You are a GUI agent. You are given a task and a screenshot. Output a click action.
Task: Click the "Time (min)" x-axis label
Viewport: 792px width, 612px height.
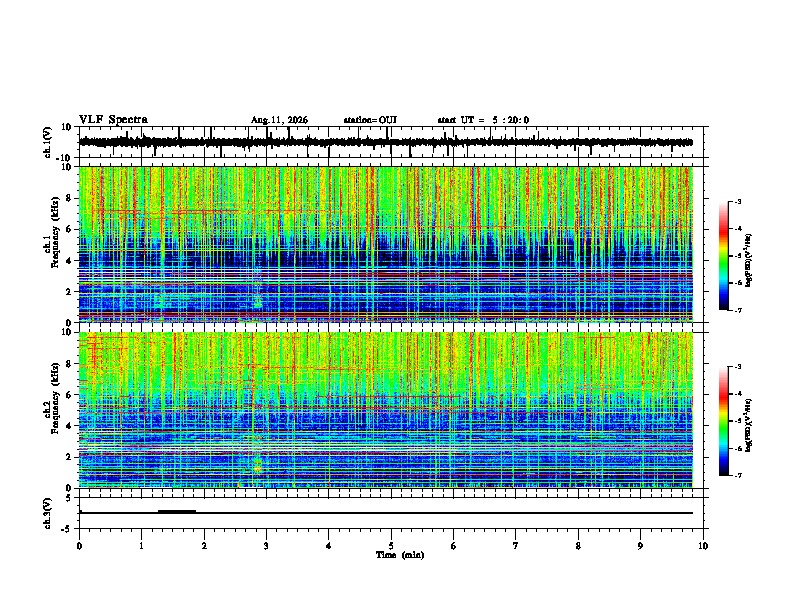[400, 555]
